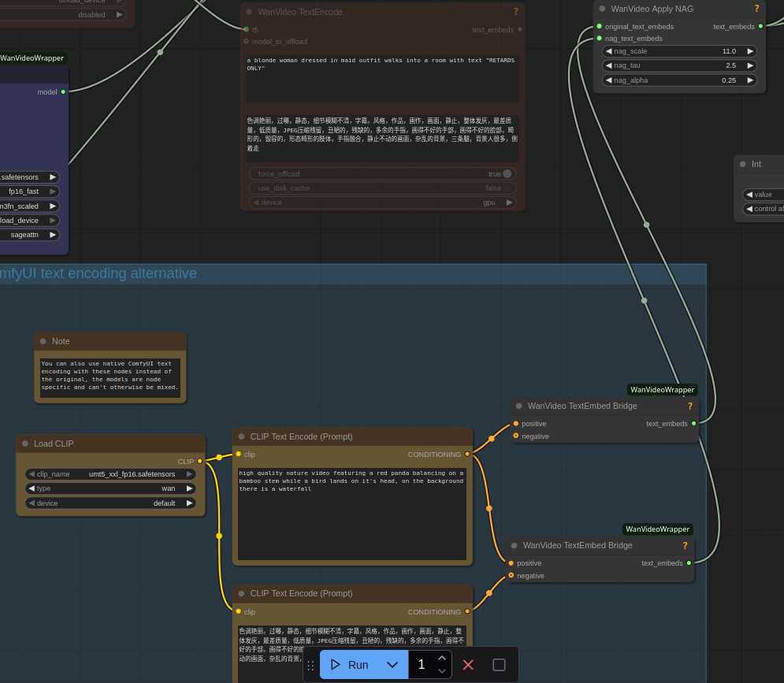The image size is (784, 683).
Task: Open help on the upper WanVideo TextEmbed Bridge
Action: coord(690,406)
